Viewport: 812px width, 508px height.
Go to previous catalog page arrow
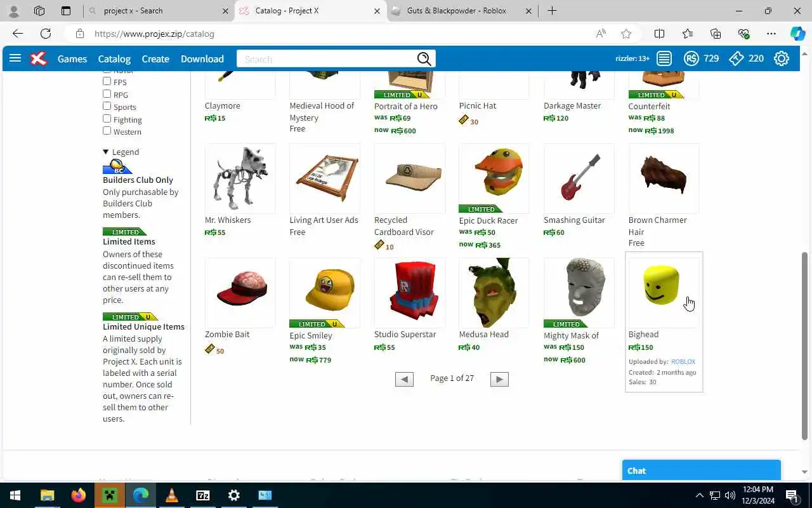click(404, 379)
